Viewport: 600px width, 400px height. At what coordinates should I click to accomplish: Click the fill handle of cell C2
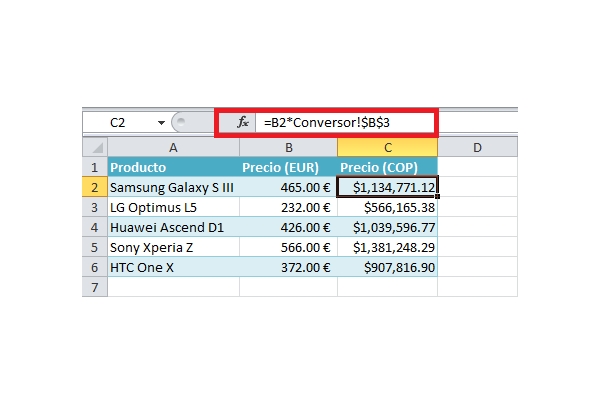(x=437, y=196)
